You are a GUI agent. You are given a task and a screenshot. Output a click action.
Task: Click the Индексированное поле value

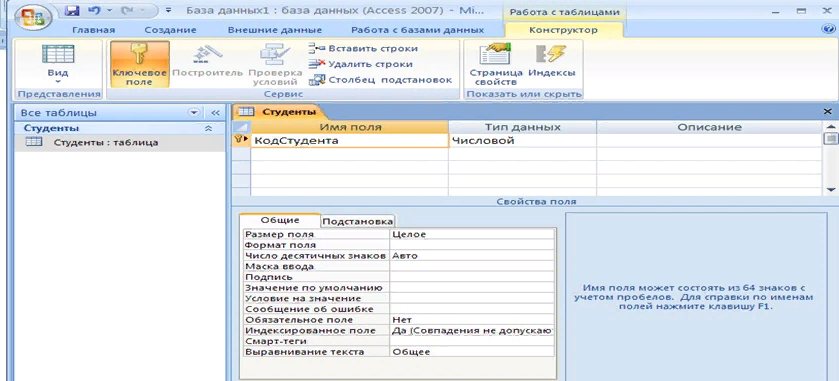click(x=472, y=331)
